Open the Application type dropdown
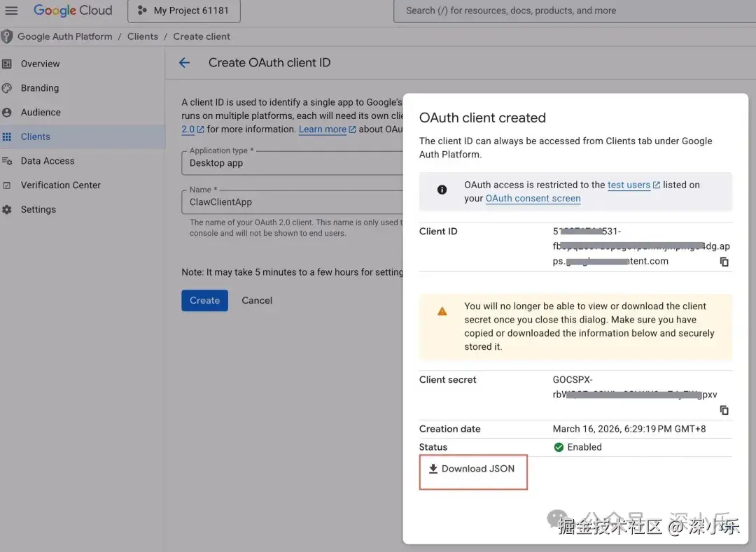 coord(292,163)
